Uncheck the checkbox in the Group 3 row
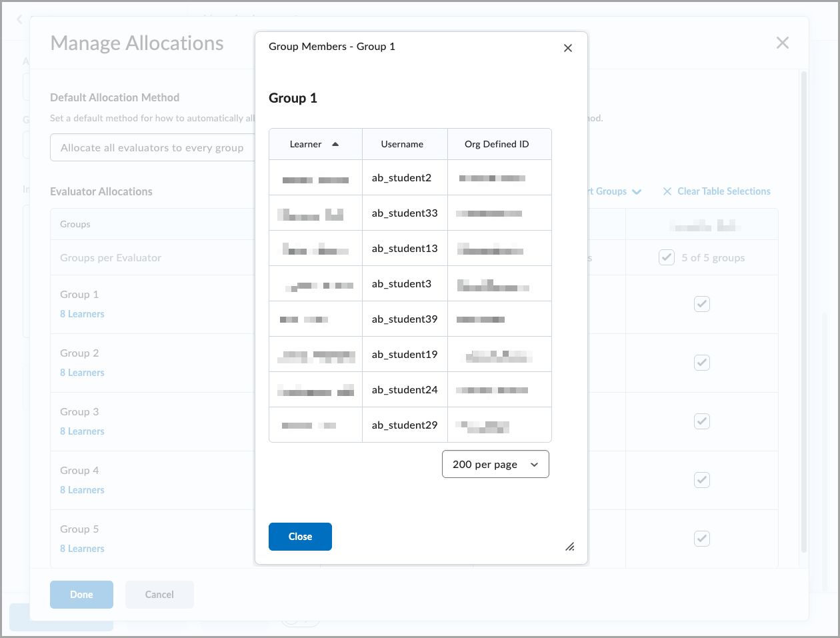 pyautogui.click(x=701, y=421)
